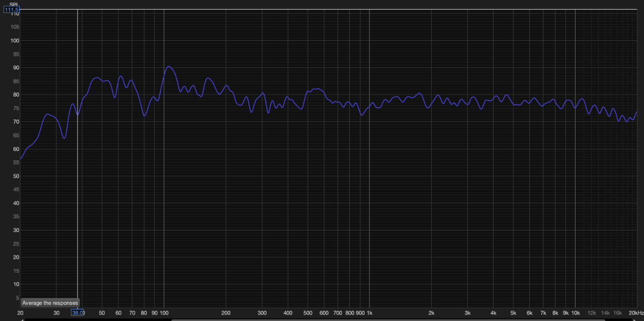This screenshot has width=644, height=321.
Task: Click the 90 dB label on SPL axis
Action: 15,67
